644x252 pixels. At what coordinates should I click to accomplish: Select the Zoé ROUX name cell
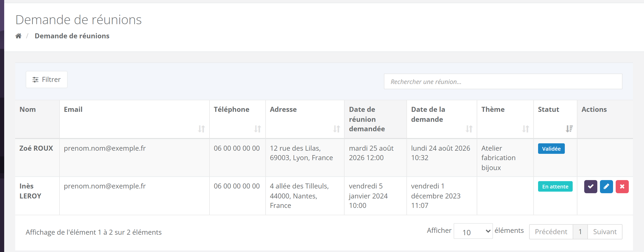pyautogui.click(x=37, y=158)
